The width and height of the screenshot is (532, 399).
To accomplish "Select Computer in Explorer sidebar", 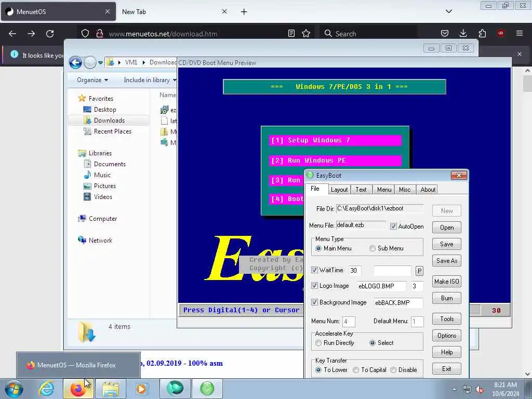I will click(x=102, y=219).
